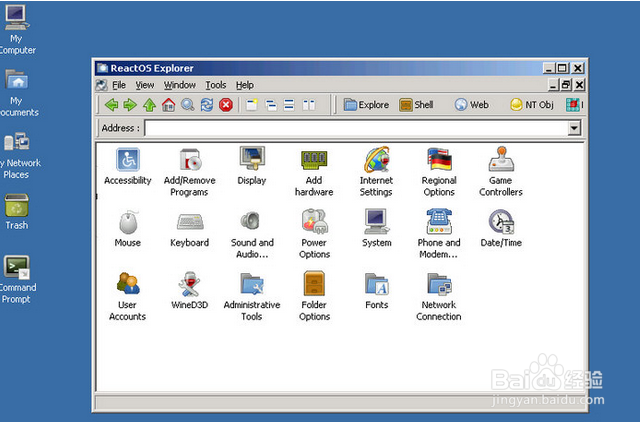Open the Help menu
Image resolution: width=640 pixels, height=422 pixels.
click(x=245, y=85)
